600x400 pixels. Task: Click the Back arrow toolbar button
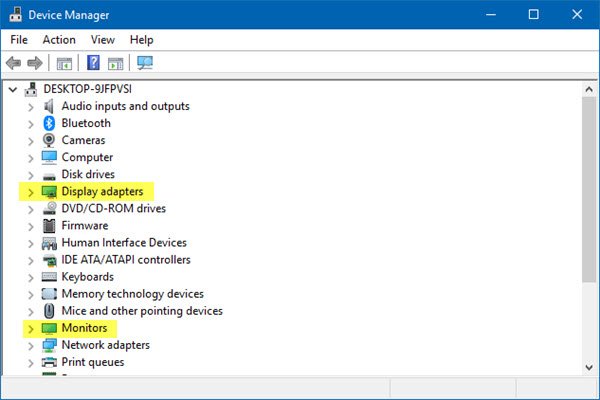(x=14, y=63)
